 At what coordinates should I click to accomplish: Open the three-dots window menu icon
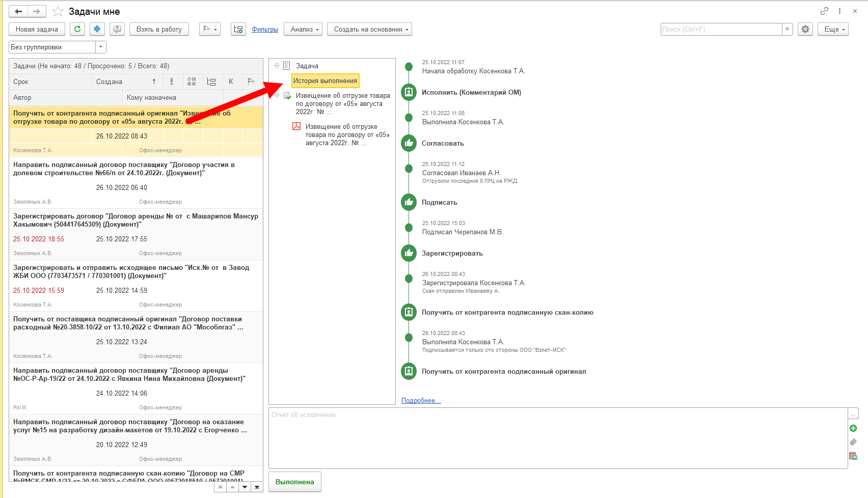839,11
